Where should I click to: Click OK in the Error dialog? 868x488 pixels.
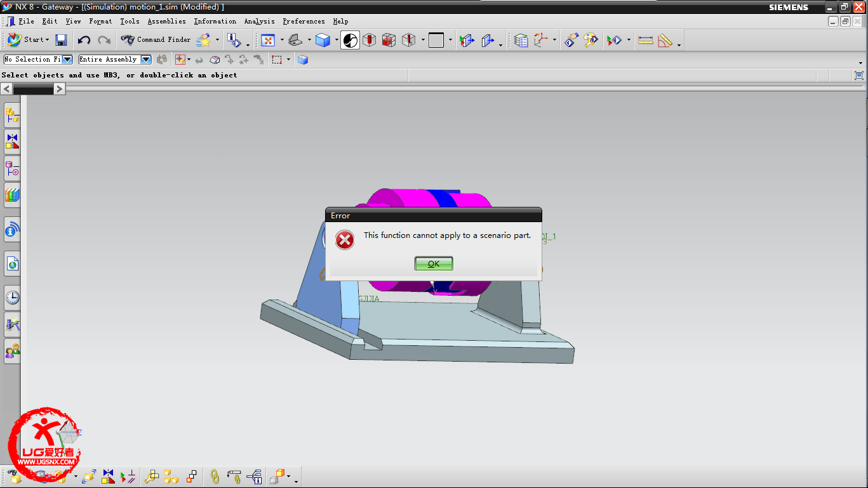434,263
